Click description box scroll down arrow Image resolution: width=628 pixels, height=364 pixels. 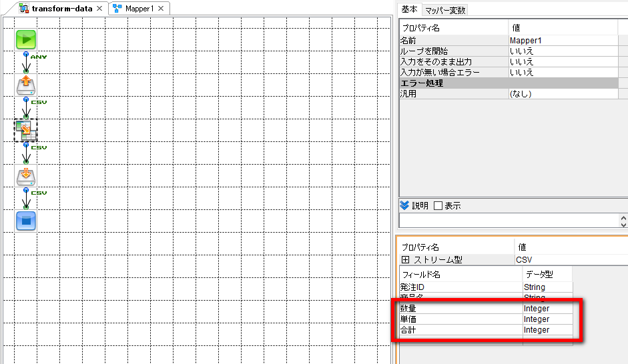[x=623, y=225]
